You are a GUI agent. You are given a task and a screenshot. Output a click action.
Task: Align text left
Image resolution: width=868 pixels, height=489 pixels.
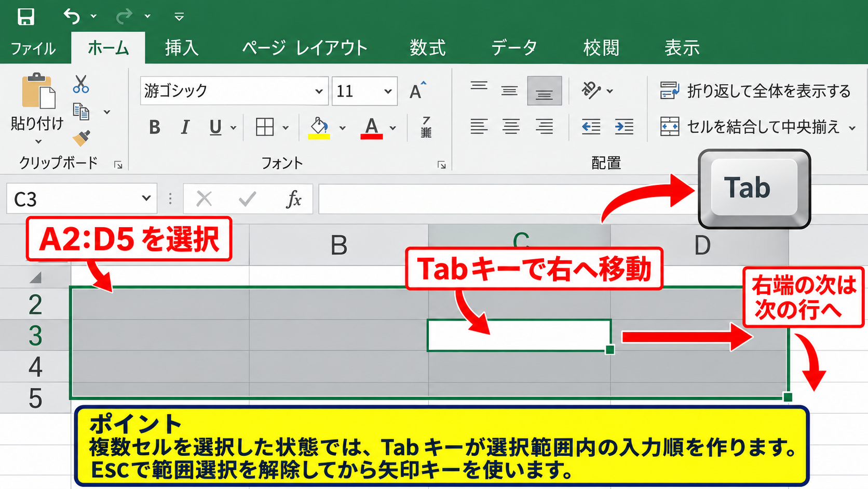tap(479, 126)
